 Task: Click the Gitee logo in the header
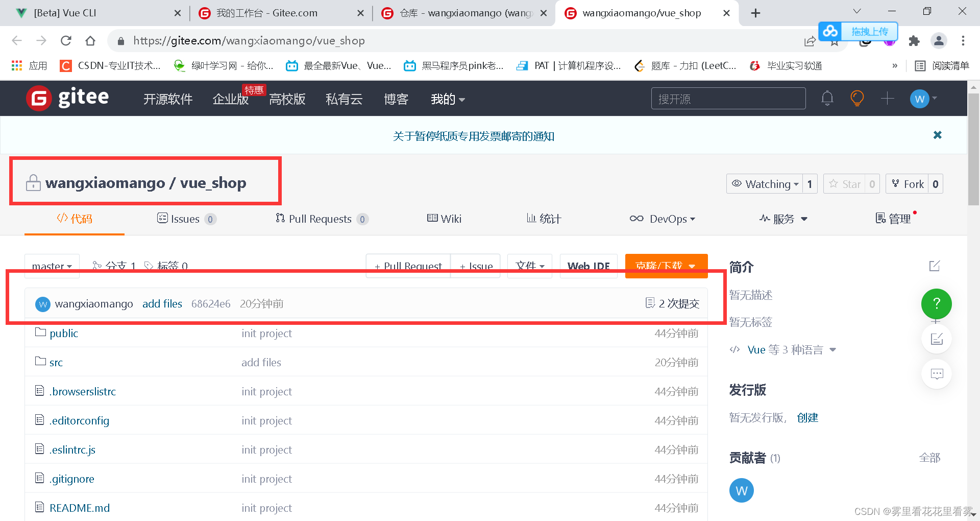pyautogui.click(x=67, y=98)
